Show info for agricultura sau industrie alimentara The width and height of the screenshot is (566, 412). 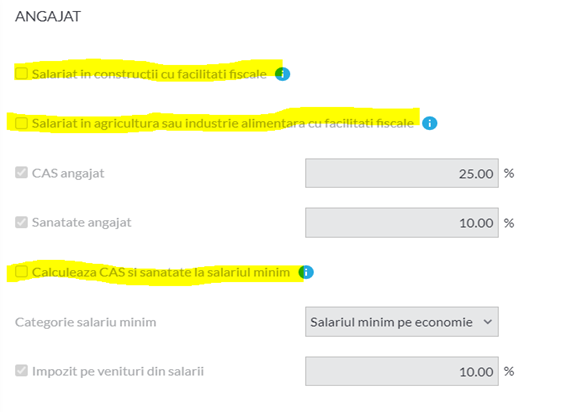(x=430, y=123)
